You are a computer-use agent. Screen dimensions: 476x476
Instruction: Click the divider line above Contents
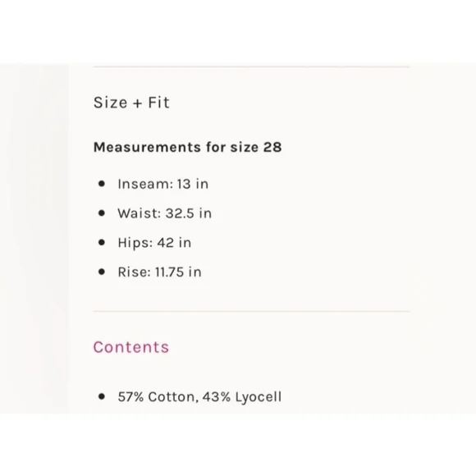click(251, 311)
